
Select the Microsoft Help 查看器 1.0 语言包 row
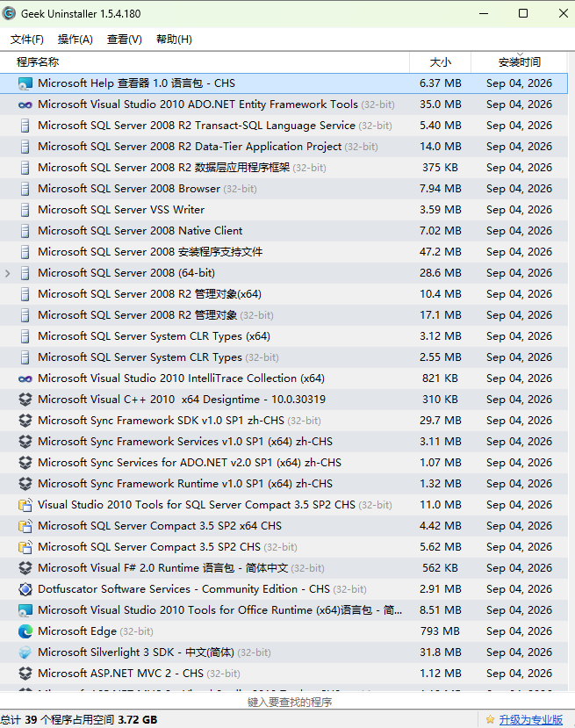pyautogui.click(x=284, y=83)
